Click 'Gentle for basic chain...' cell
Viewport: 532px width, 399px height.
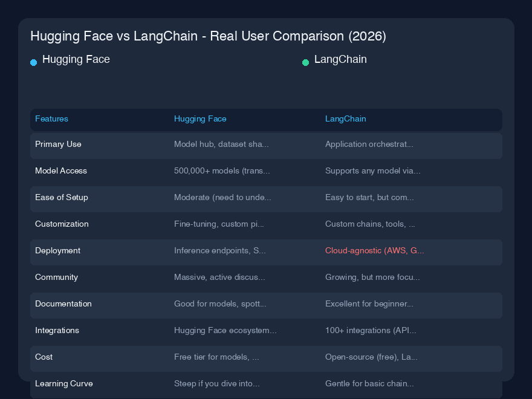pos(369,383)
